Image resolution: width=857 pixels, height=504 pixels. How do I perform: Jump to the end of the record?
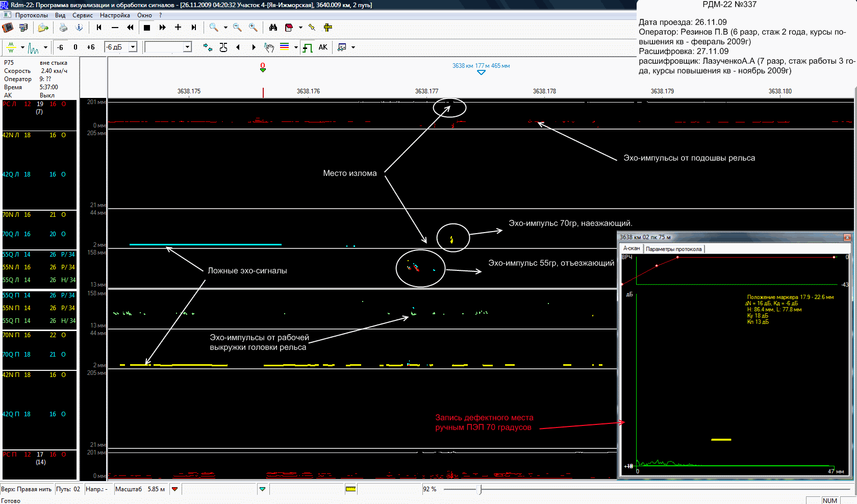click(194, 28)
